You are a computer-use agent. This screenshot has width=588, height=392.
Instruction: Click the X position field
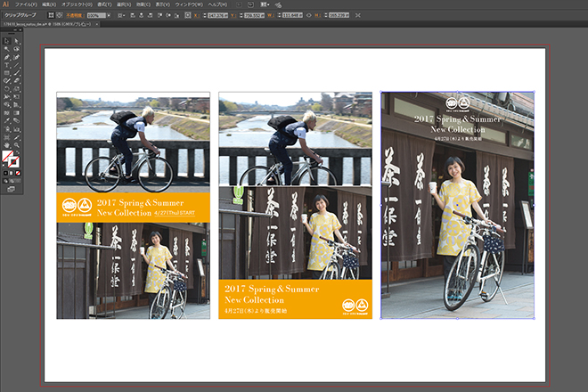(x=218, y=15)
